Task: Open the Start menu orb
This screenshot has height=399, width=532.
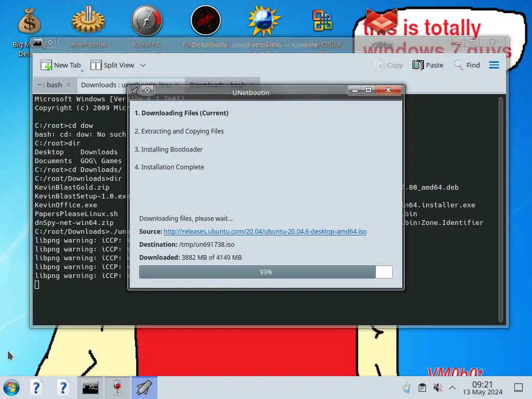Action: (11, 388)
